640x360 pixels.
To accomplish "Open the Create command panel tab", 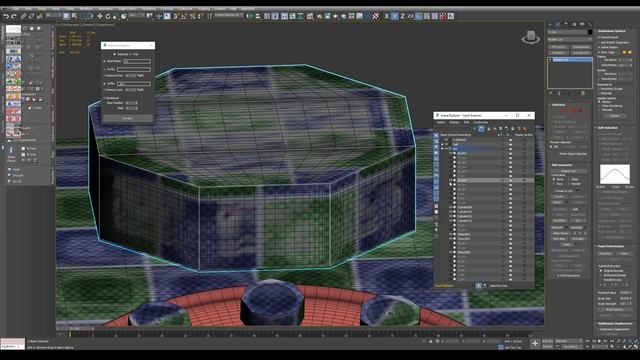I will (x=551, y=25).
